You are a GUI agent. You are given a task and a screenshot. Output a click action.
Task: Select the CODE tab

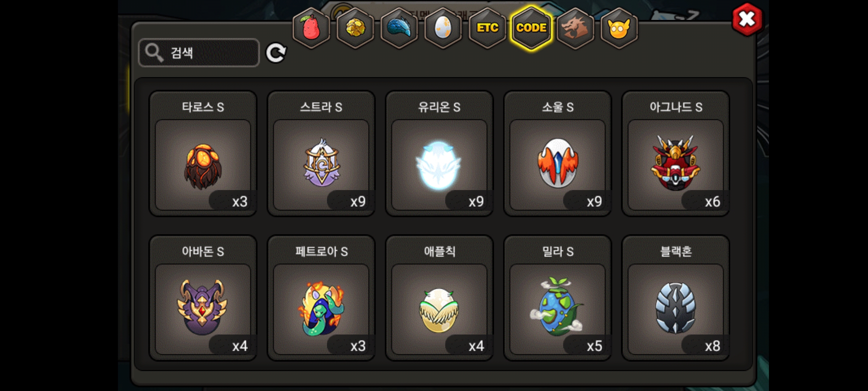[531, 28]
